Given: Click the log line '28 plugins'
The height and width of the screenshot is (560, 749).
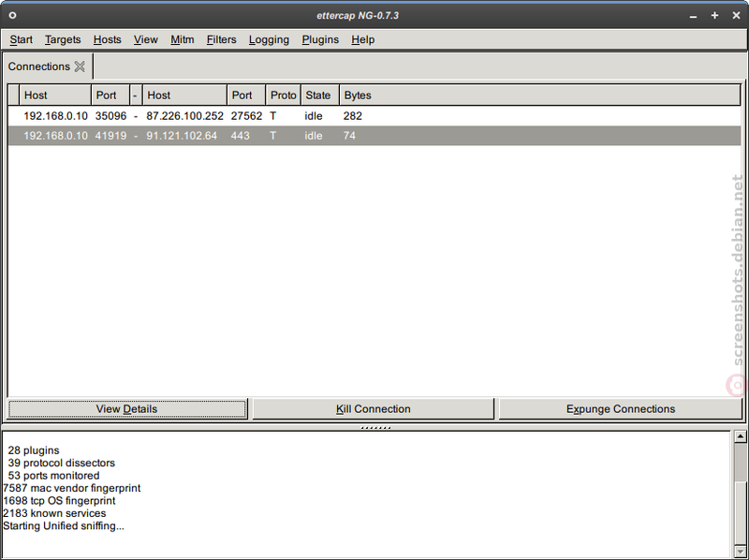Looking at the screenshot, I should coord(34,450).
